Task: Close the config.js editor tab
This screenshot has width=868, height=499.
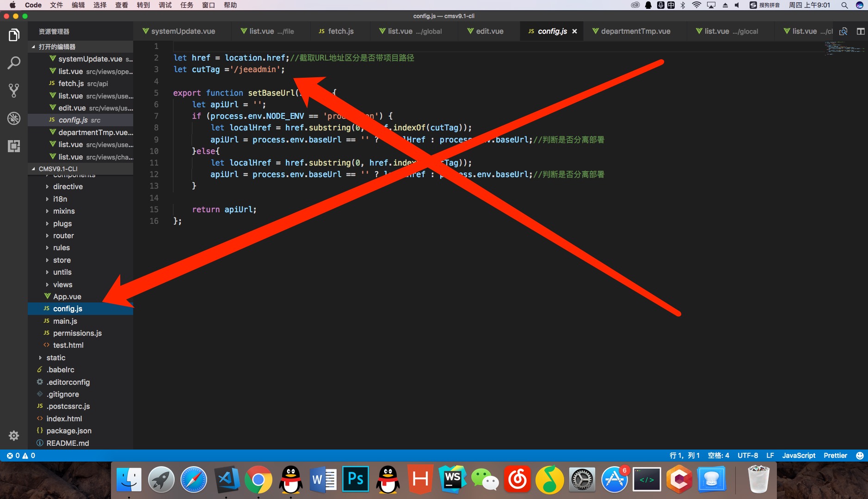Action: 574,31
